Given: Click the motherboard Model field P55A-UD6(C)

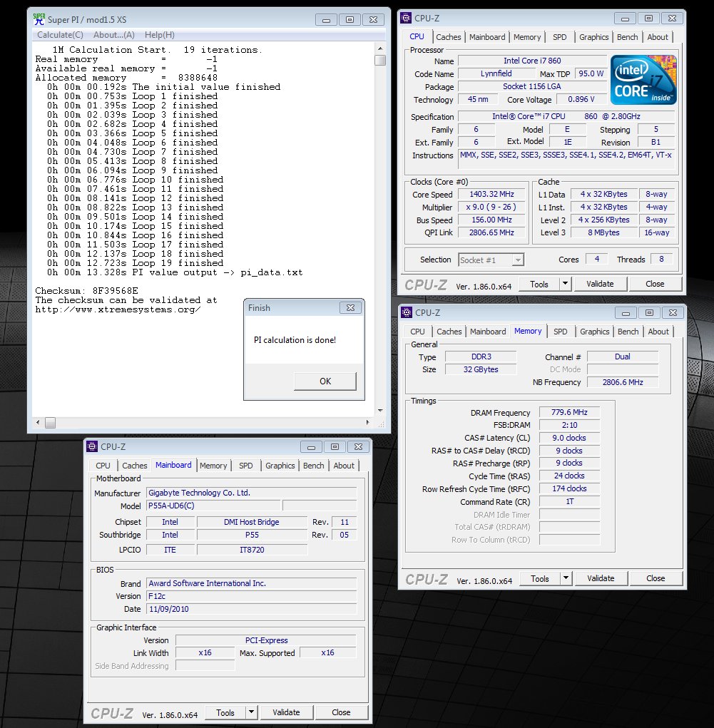Looking at the screenshot, I should tap(214, 506).
